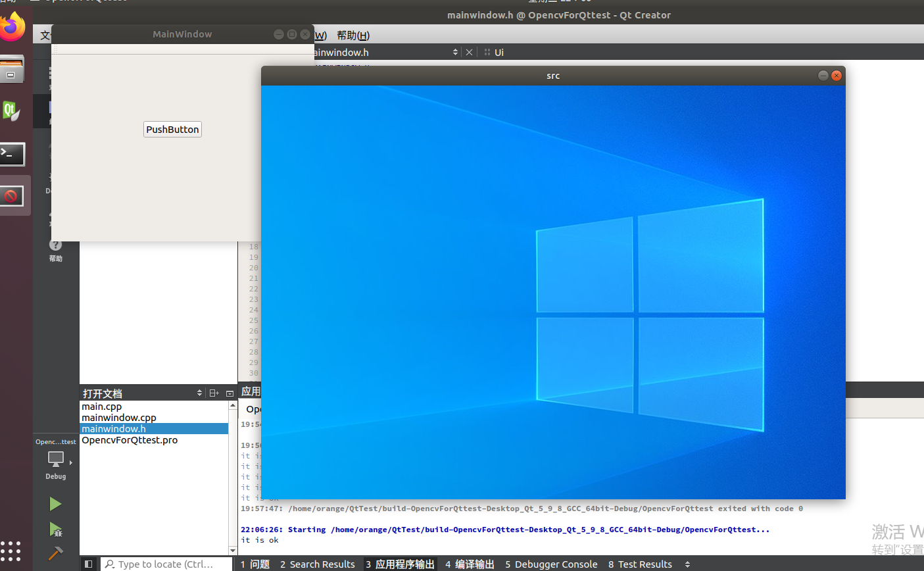The width and height of the screenshot is (924, 571).
Task: Minimize the MainWindow test window
Action: point(279,34)
